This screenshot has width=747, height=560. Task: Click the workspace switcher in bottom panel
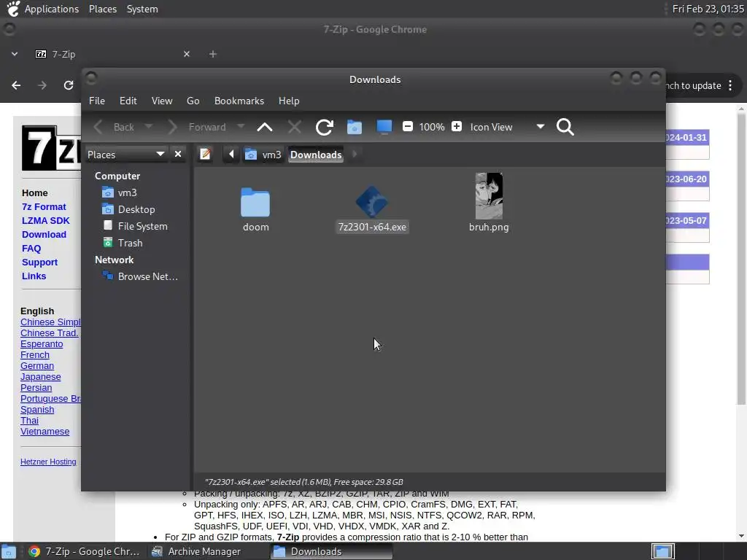(662, 551)
